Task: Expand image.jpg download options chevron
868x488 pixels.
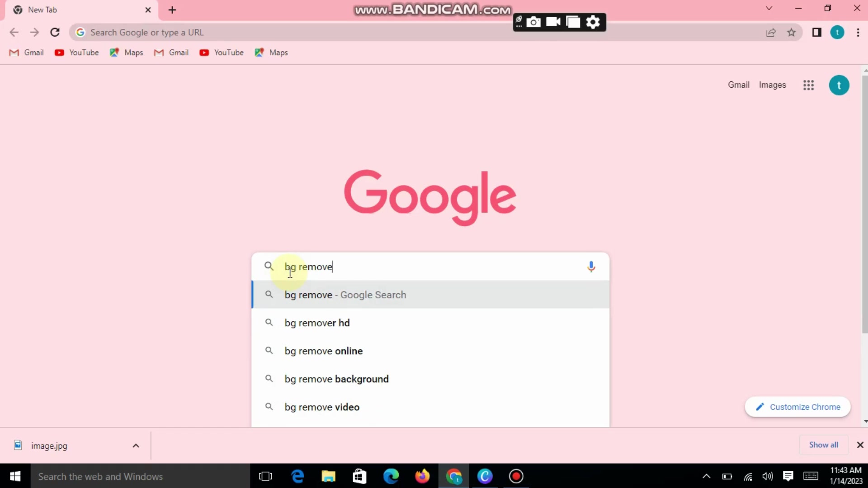Action: point(136,446)
